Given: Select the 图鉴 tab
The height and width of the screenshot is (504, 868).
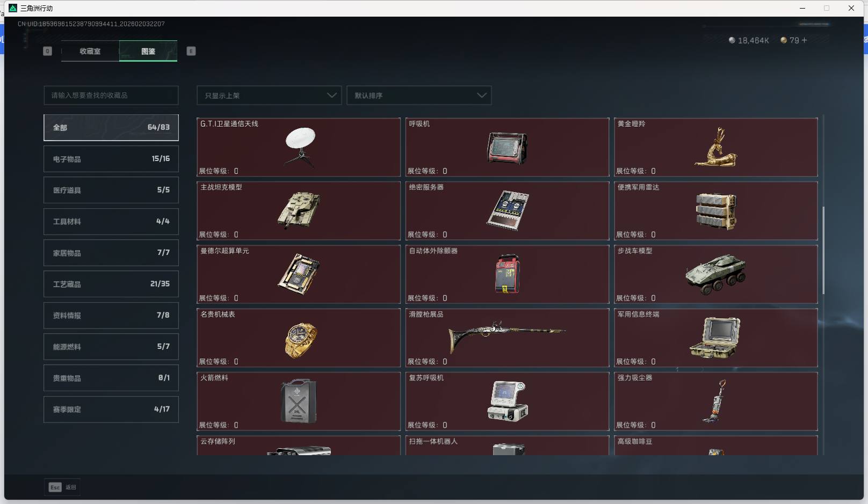Looking at the screenshot, I should (x=148, y=51).
